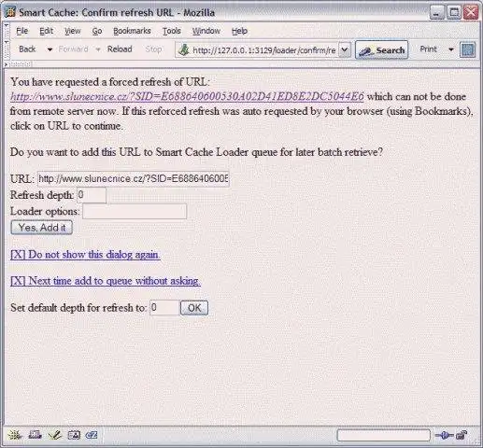This screenshot has height=448, width=483.
Task: Click OK next to default depth field
Action: (194, 308)
